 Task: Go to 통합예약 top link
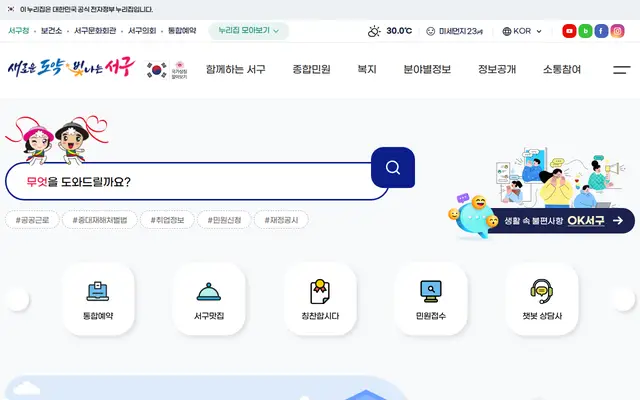[182, 31]
